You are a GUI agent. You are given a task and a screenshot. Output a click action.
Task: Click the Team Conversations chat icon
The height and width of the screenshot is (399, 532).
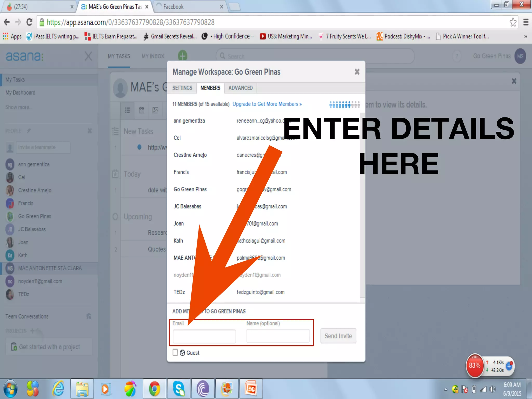89,316
